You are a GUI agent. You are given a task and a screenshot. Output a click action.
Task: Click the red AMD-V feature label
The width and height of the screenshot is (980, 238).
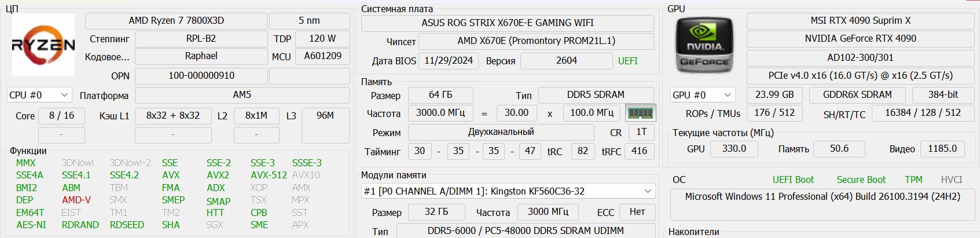coord(76,200)
